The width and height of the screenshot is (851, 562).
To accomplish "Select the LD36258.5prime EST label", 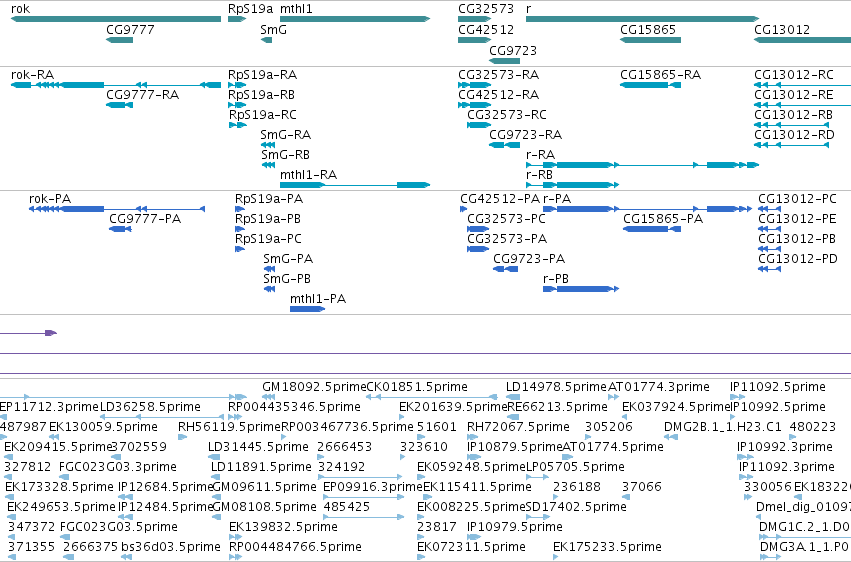I will tap(150, 406).
